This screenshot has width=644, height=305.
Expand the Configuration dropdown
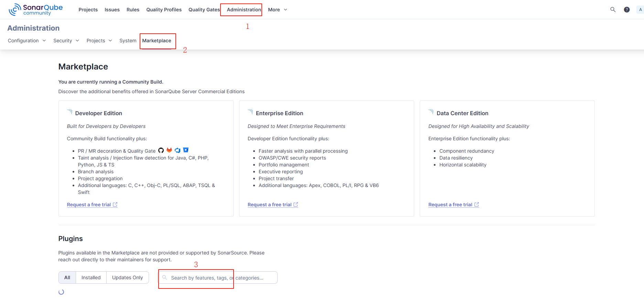(27, 41)
